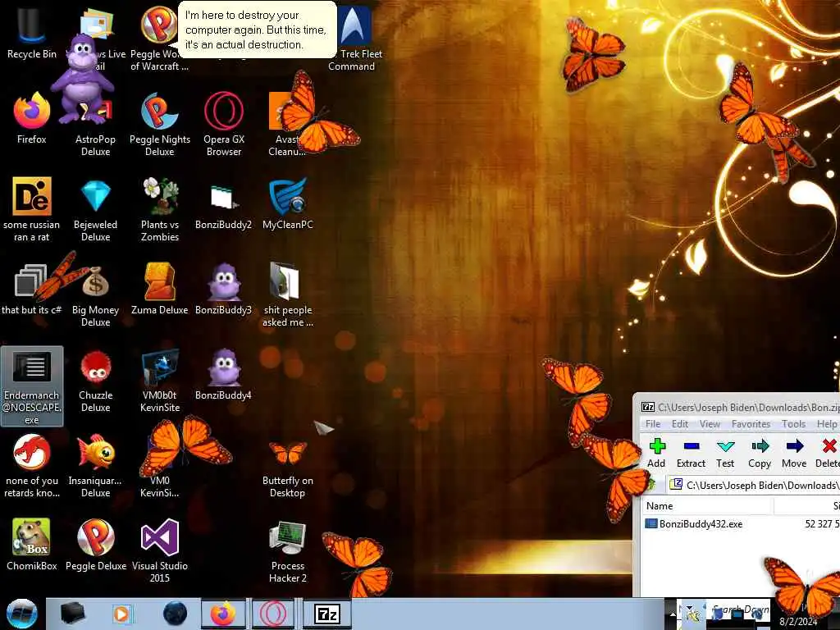
Task: Click the Opera GX taskbar button
Action: (x=273, y=614)
